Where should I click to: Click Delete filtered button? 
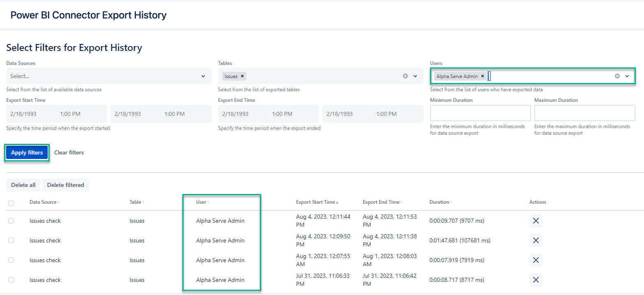[x=66, y=185]
